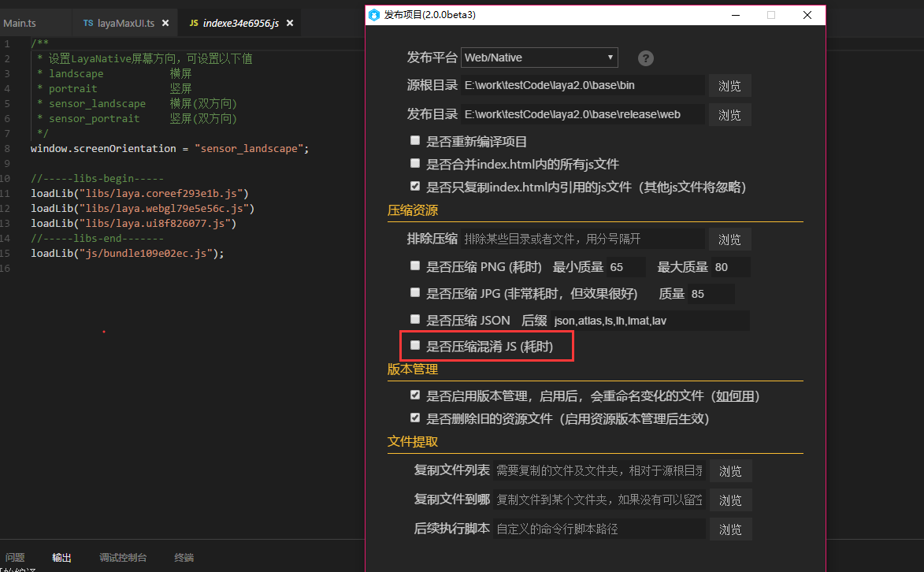Select the indexe34e6956.js tab
Image resolution: width=924 pixels, height=572 pixels.
(x=240, y=23)
